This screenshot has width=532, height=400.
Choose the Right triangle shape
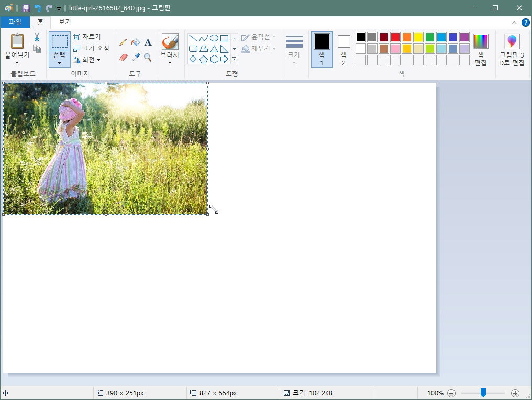(224, 49)
